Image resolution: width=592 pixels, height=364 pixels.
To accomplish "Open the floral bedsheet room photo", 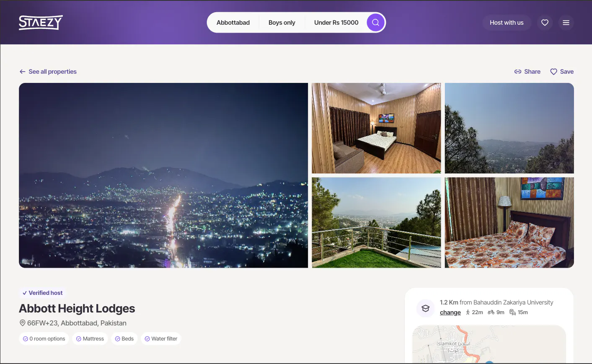I will [x=509, y=222].
